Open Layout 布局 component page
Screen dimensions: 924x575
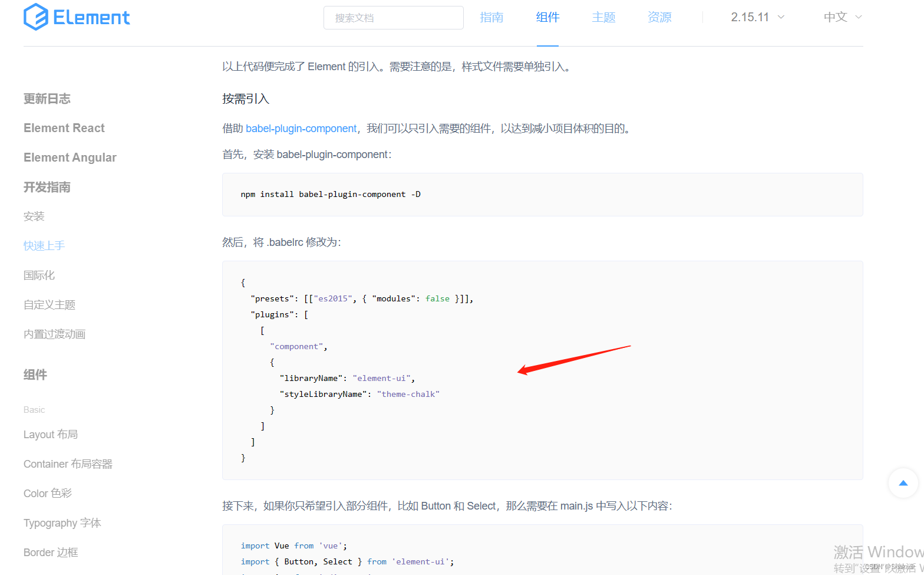(x=51, y=435)
